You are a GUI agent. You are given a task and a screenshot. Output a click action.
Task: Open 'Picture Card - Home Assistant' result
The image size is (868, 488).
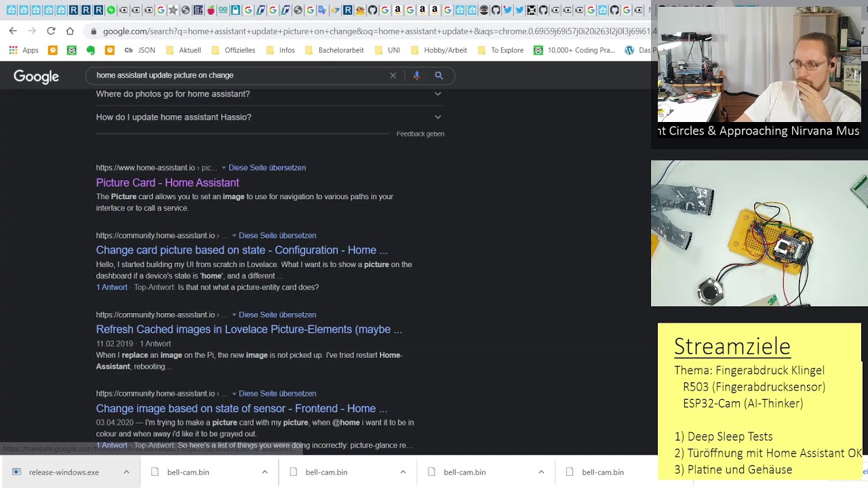tap(167, 182)
